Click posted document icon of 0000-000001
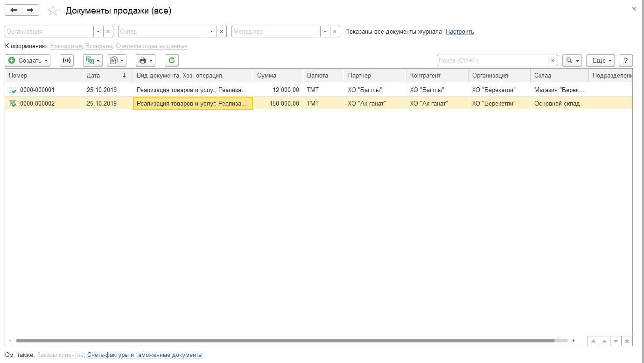This screenshot has width=644, height=363. click(x=13, y=90)
